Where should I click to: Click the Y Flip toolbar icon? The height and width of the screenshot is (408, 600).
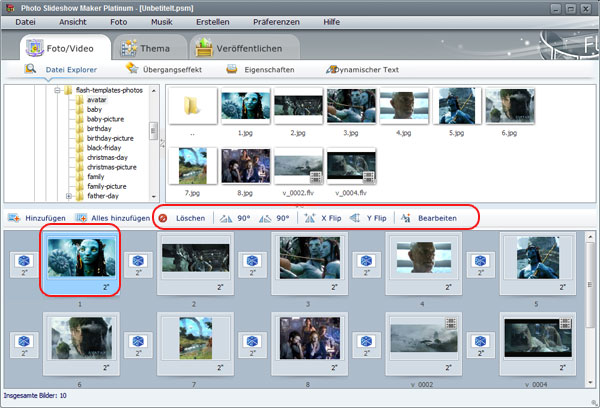(356, 218)
